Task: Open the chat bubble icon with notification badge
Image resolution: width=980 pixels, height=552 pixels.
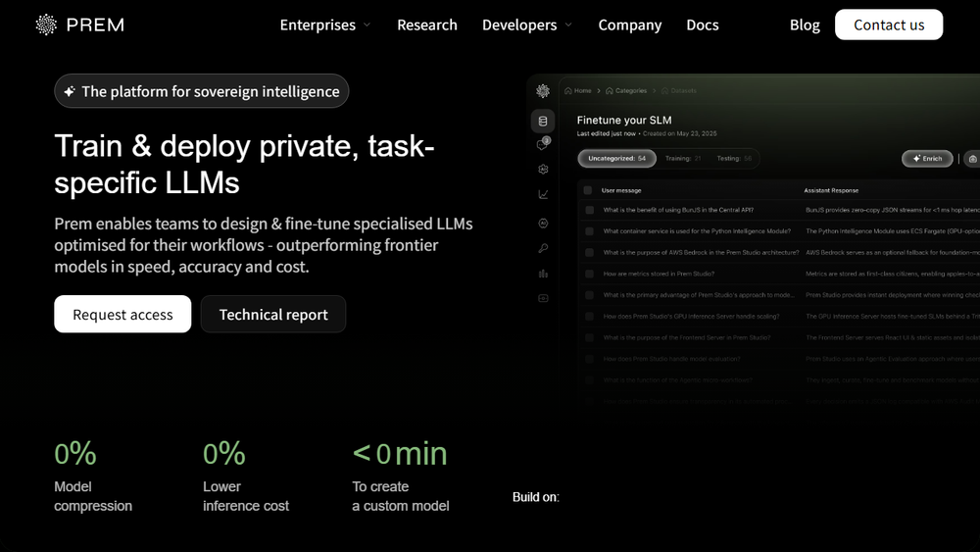Action: [x=543, y=144]
